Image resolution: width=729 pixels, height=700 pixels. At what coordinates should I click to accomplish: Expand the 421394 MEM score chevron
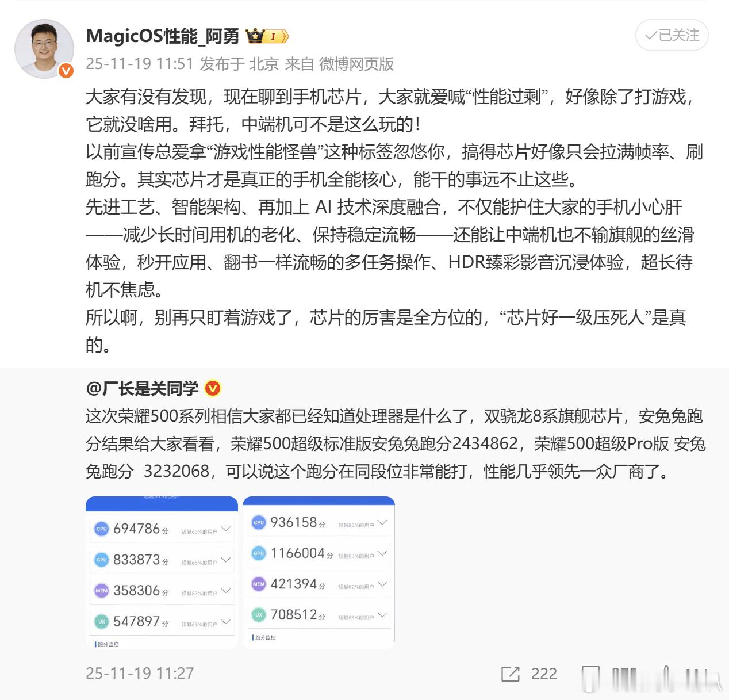pyautogui.click(x=382, y=584)
